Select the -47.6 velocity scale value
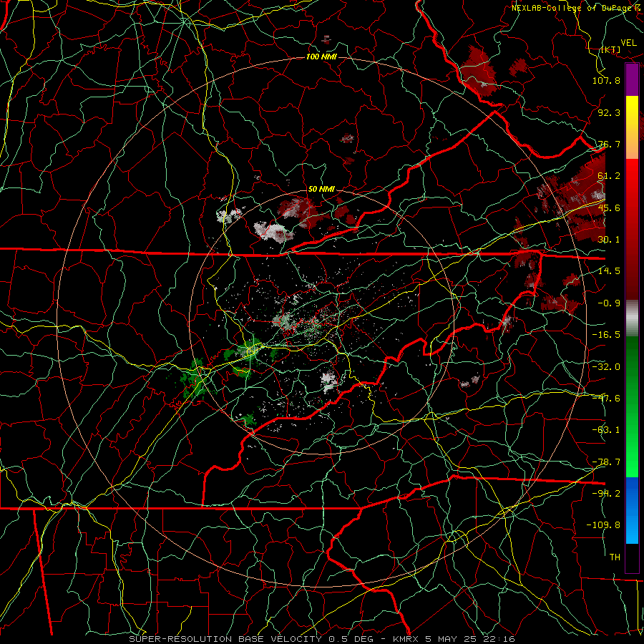This screenshot has height=644, width=644. [x=606, y=399]
